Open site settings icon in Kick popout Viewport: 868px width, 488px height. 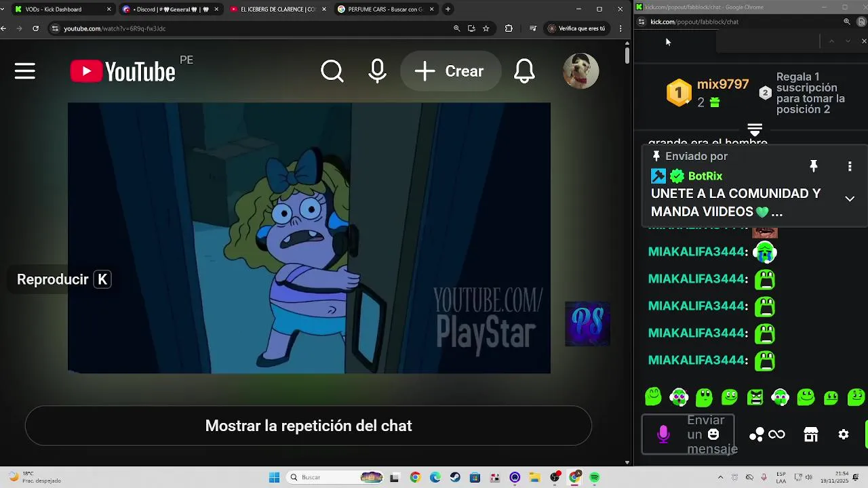coord(641,22)
